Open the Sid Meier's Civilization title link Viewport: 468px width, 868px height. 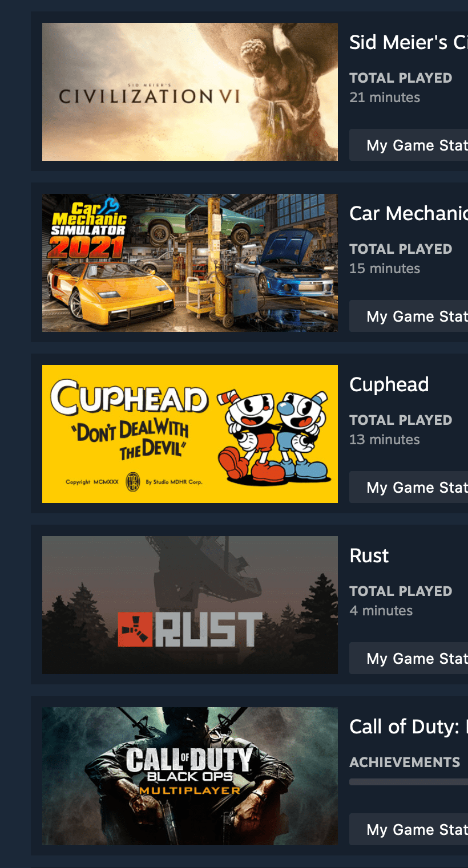click(x=409, y=42)
